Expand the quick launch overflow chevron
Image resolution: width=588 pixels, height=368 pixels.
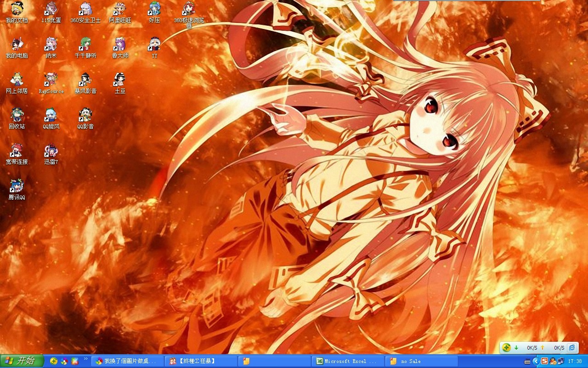(85, 359)
